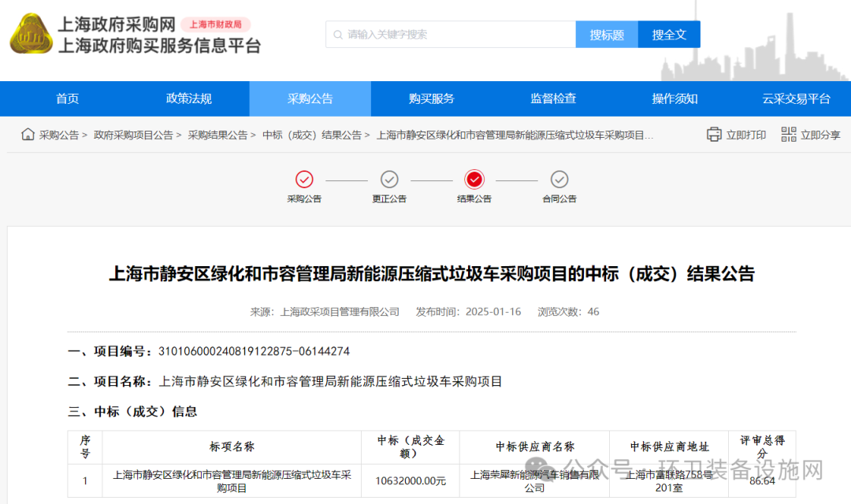Click the publish date 2025-01-16
Screen dimensions: 851x504
tap(493, 312)
